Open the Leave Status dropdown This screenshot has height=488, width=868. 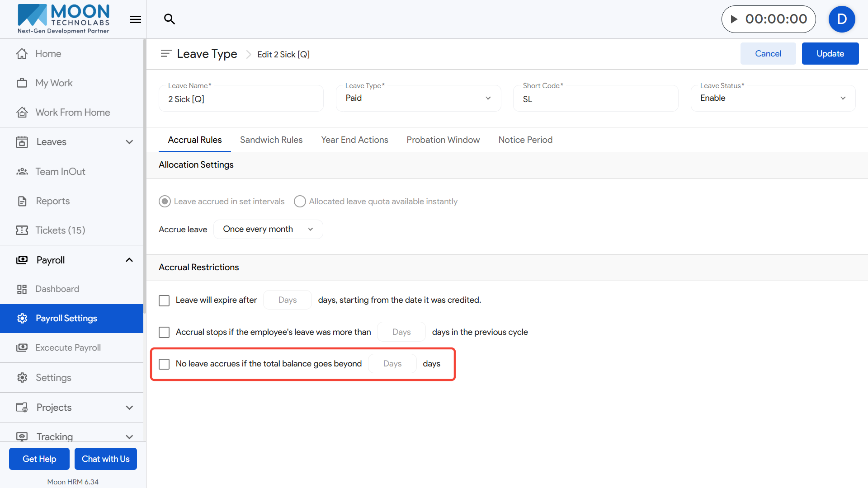pos(772,98)
